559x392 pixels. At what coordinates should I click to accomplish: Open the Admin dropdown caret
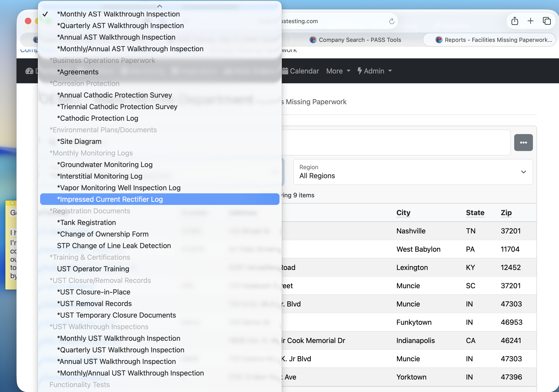click(x=390, y=71)
